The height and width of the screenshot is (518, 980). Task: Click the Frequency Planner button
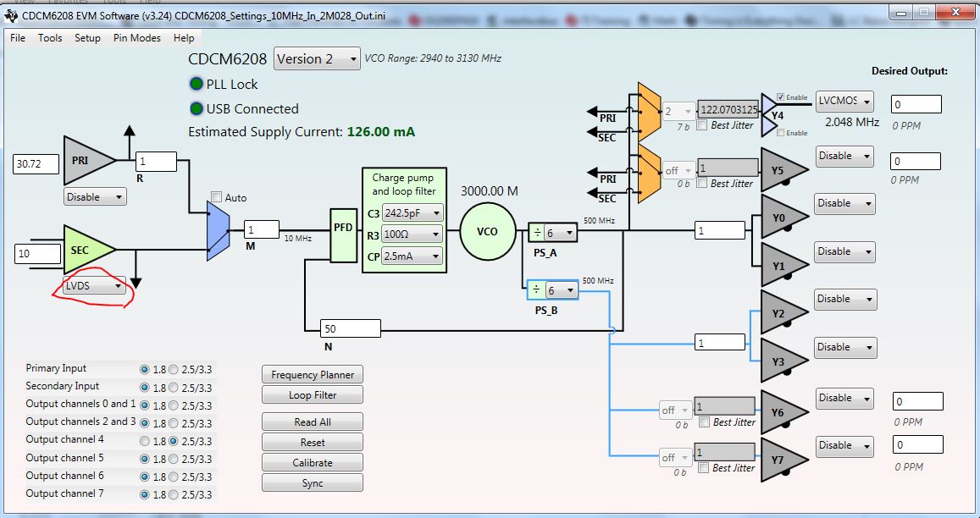pyautogui.click(x=313, y=374)
